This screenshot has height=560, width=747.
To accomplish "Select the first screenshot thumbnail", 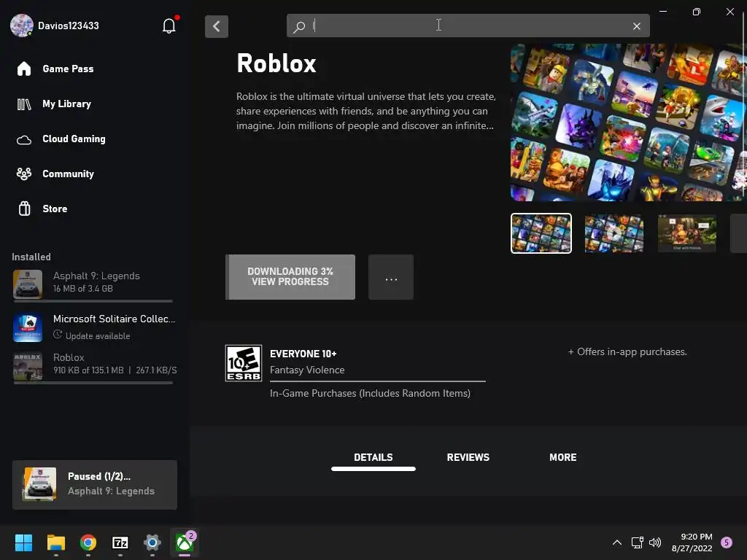I will pos(541,233).
